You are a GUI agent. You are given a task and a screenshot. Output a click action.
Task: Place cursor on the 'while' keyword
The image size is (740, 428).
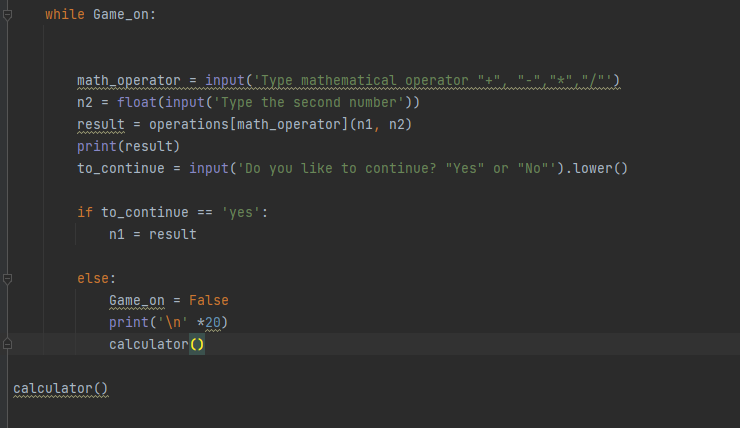click(65, 15)
